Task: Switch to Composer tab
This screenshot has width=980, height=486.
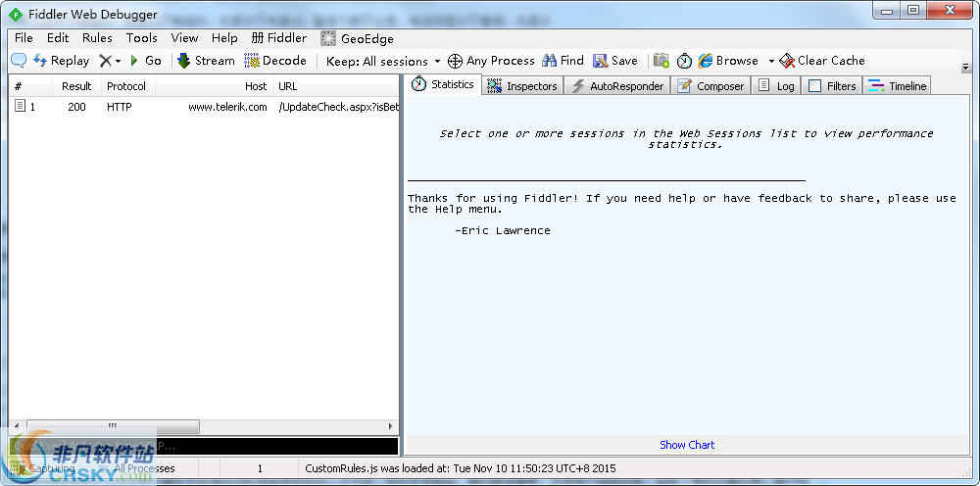Action: point(710,86)
